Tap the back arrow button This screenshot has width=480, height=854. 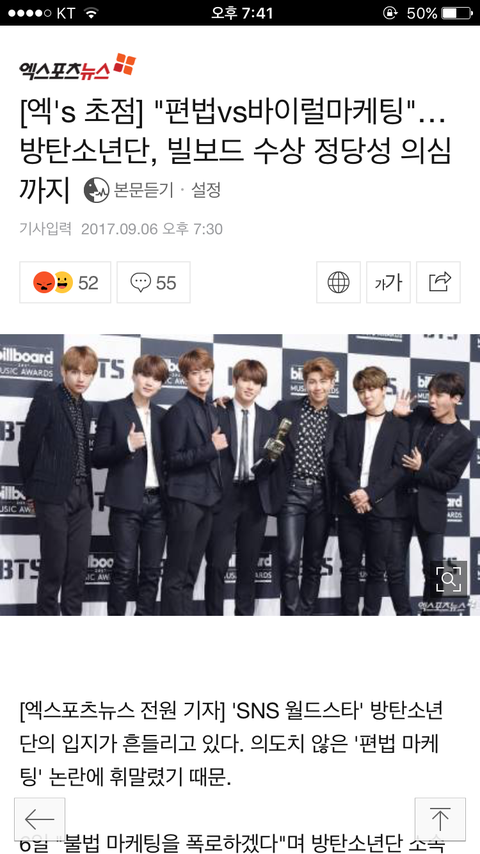pyautogui.click(x=40, y=820)
